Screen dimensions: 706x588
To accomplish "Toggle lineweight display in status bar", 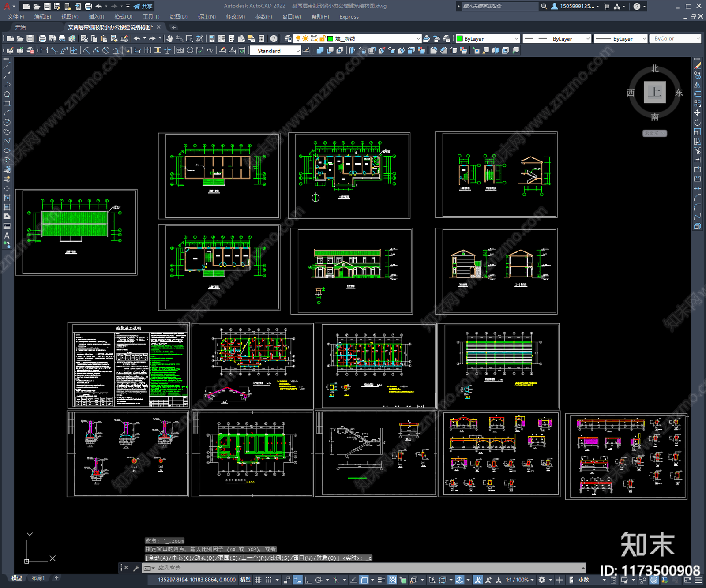I will [x=382, y=580].
